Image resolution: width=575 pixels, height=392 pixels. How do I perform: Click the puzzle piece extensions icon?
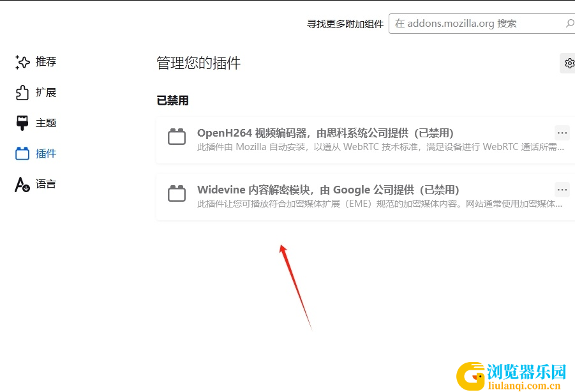coord(22,93)
